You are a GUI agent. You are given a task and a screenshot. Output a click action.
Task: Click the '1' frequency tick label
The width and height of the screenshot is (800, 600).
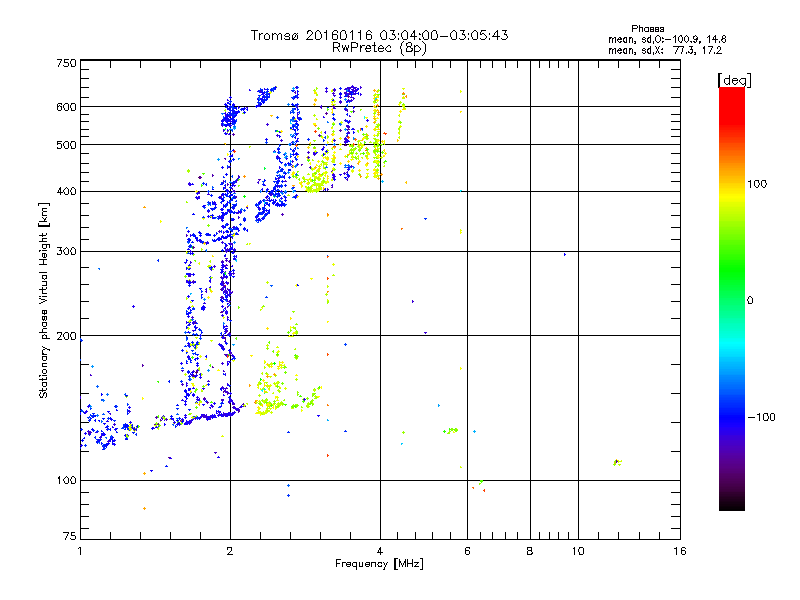pos(80,551)
